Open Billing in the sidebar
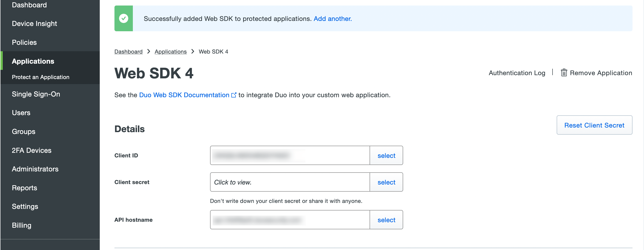Viewport: 644px width, 250px height. [x=22, y=225]
